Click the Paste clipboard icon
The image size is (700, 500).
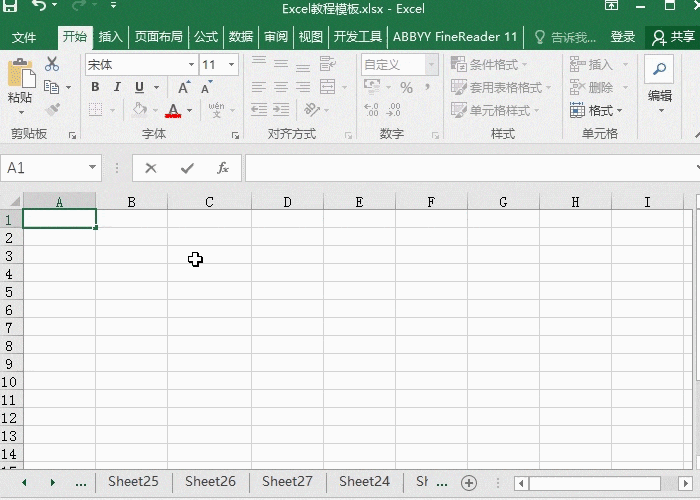pos(21,73)
